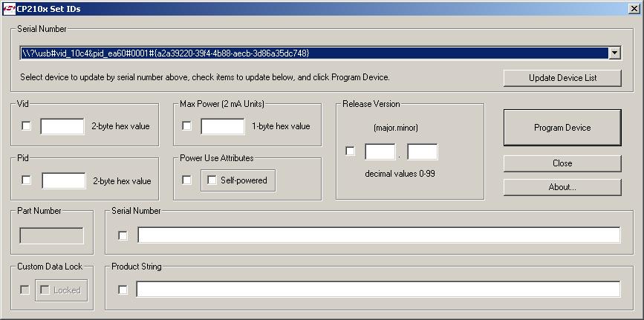Enable the Release Version update checkbox
Screen dimensions: 644x320
pos(351,151)
